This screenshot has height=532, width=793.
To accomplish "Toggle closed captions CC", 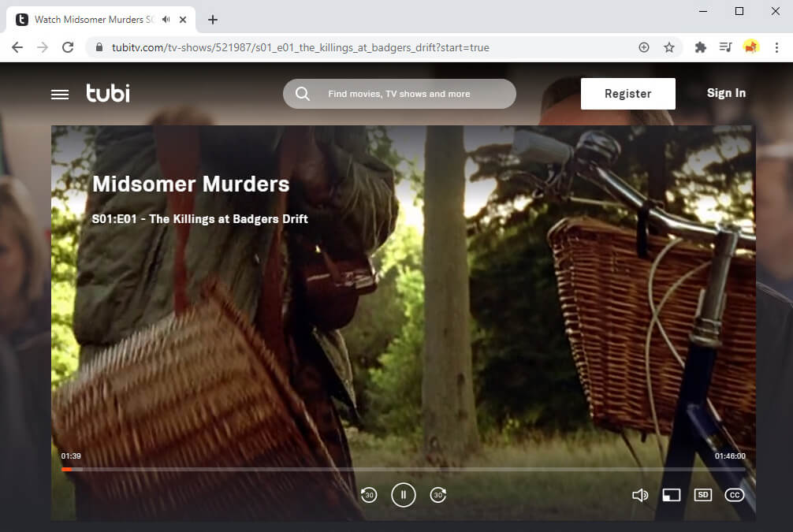I will pos(735,495).
